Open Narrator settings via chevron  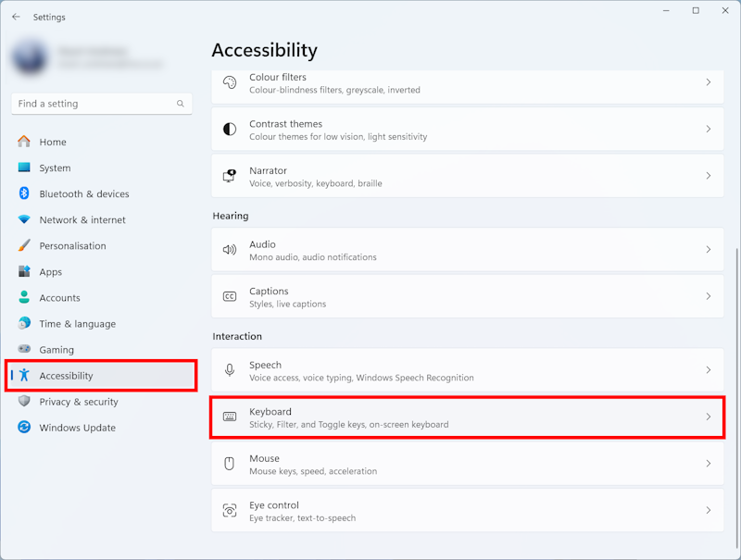(x=709, y=176)
